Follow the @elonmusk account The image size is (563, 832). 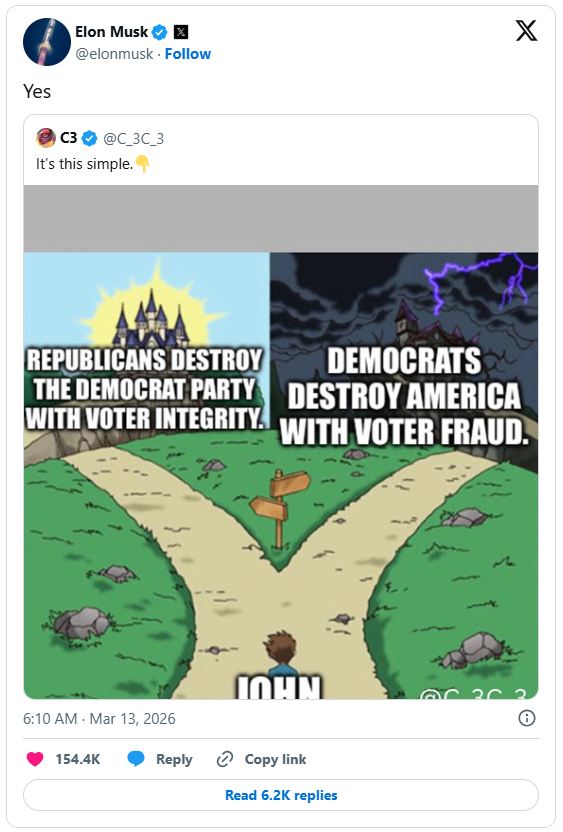[x=188, y=54]
